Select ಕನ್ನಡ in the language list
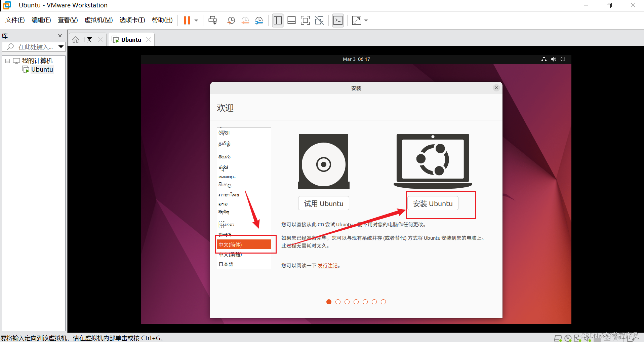Viewport: 644px width, 342px height. click(244, 167)
